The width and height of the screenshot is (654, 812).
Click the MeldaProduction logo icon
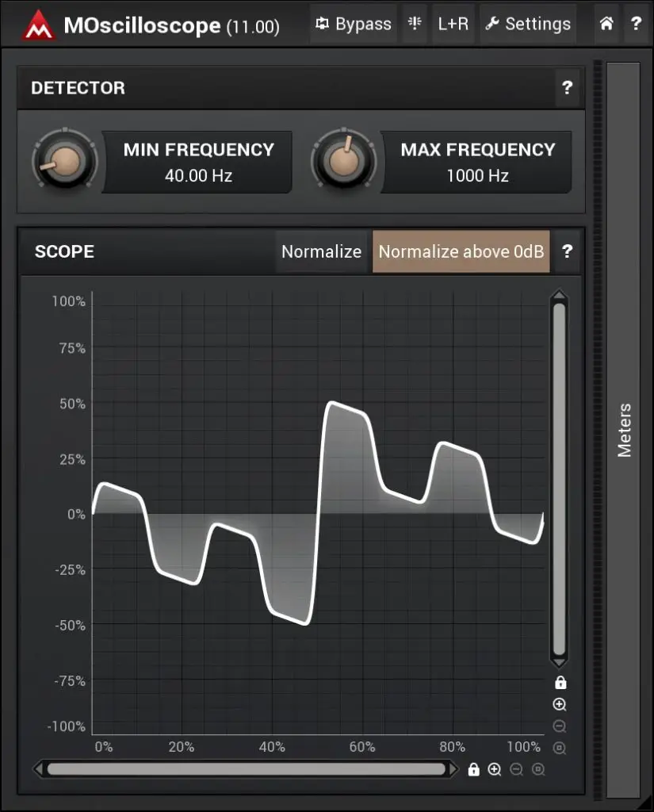[x=38, y=25]
